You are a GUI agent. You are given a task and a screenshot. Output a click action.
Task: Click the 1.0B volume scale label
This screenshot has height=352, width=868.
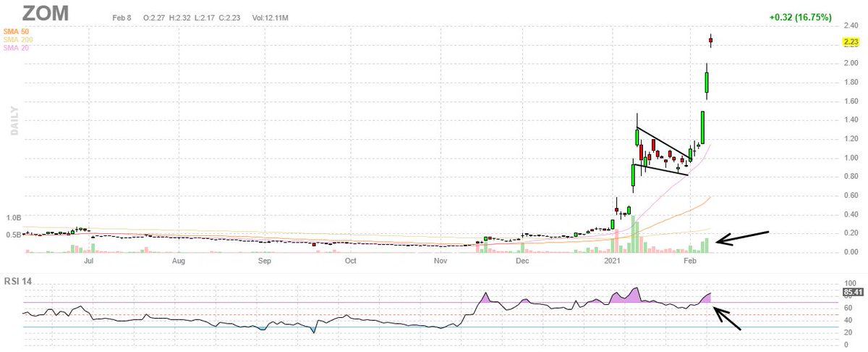pos(12,217)
